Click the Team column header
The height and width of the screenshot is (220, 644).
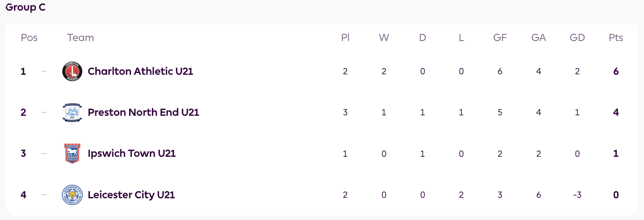click(x=80, y=38)
